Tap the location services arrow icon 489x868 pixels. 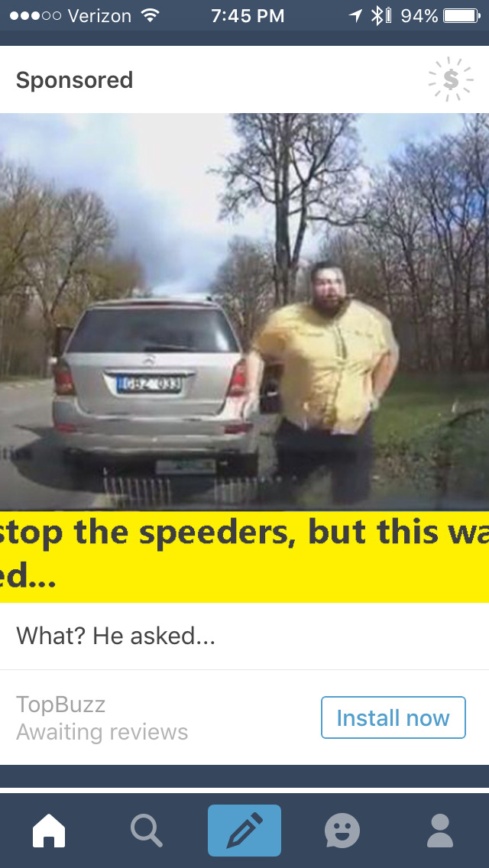click(355, 15)
